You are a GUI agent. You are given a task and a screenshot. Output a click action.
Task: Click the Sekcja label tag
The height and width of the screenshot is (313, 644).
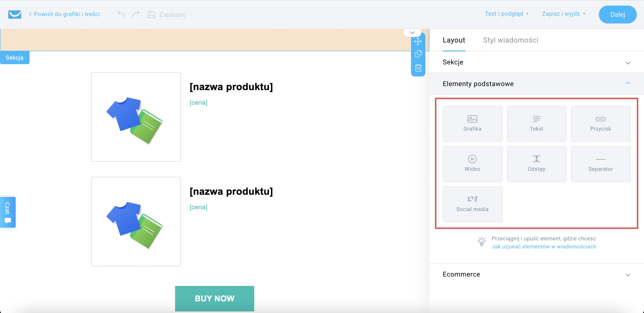click(15, 58)
